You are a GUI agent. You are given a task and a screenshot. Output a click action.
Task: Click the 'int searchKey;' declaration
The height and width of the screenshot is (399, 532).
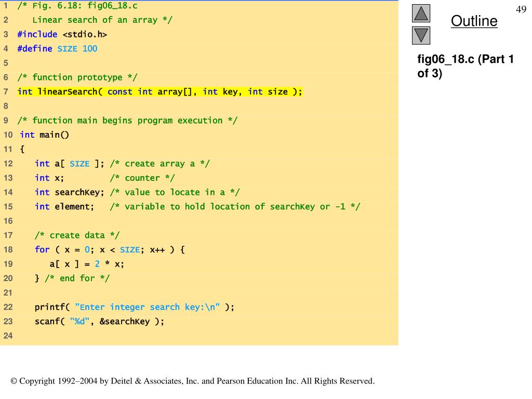[69, 192]
